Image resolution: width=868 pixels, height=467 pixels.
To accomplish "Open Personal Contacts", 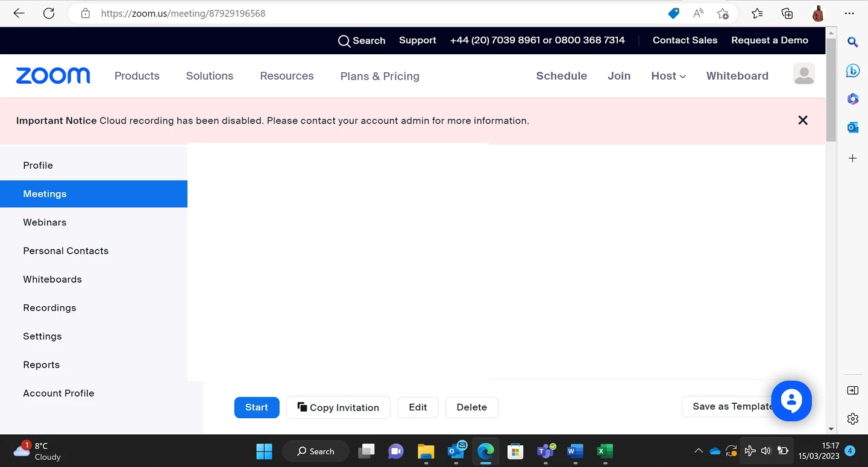I will click(x=93, y=251).
